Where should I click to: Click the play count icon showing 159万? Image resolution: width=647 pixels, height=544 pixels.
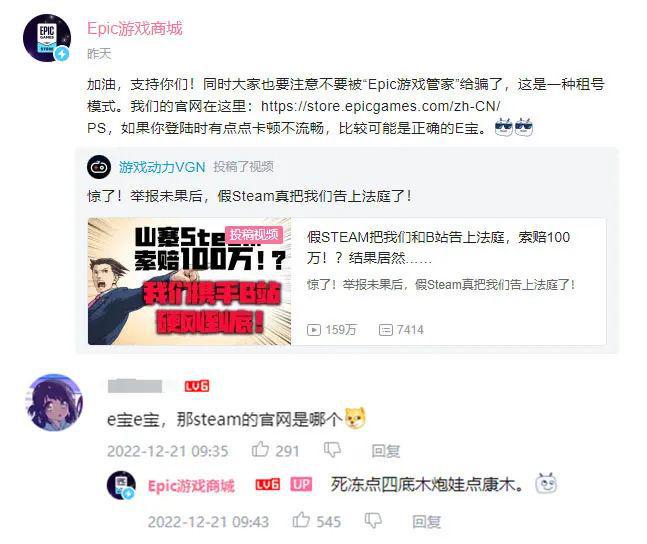coord(314,330)
